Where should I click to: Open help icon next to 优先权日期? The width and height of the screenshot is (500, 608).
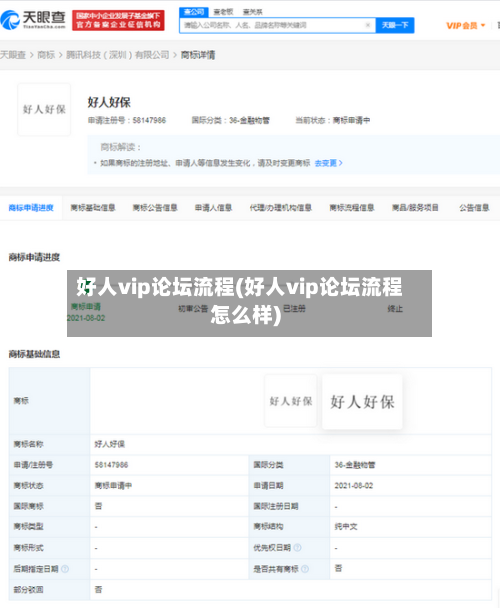[x=297, y=548]
